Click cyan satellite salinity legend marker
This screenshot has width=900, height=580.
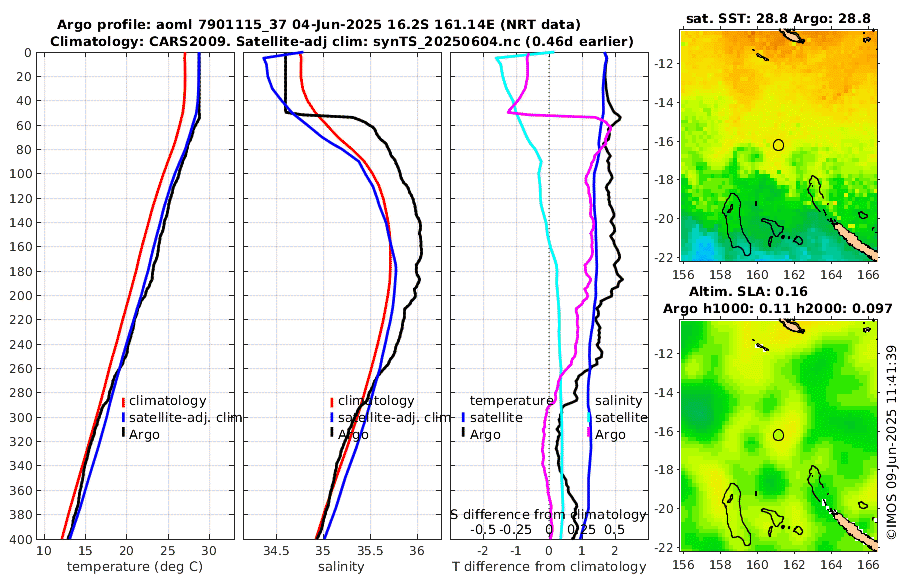589,417
